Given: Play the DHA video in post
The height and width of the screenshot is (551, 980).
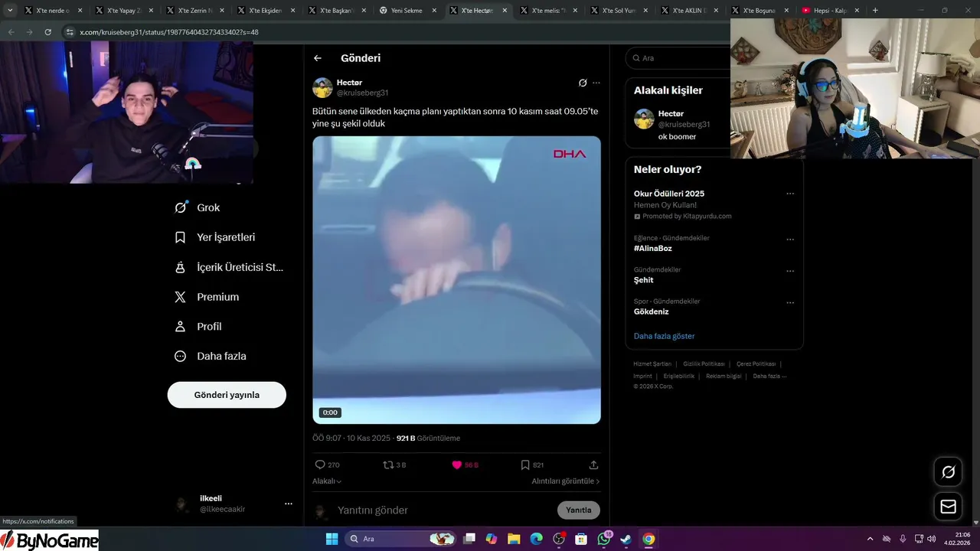Looking at the screenshot, I should click(x=456, y=280).
